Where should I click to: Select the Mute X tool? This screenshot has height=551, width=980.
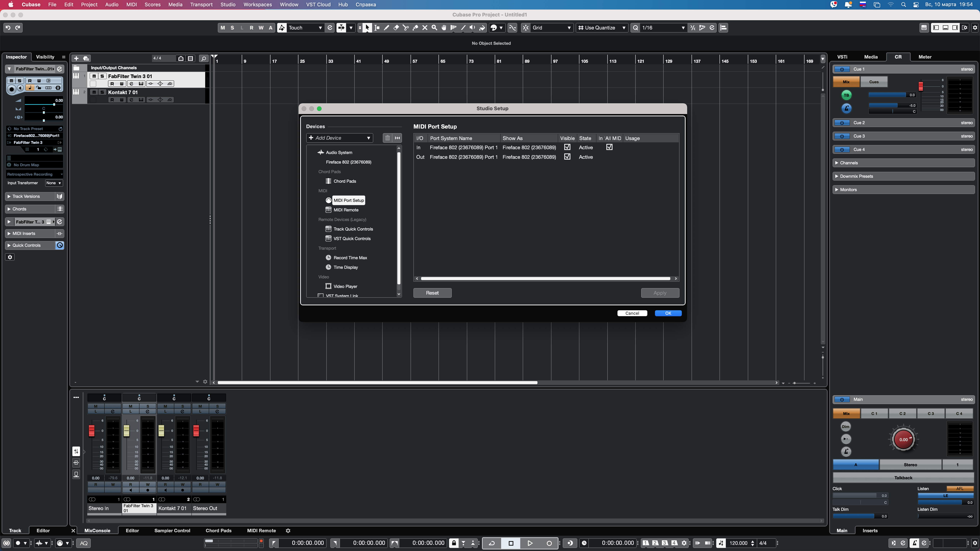(425, 28)
